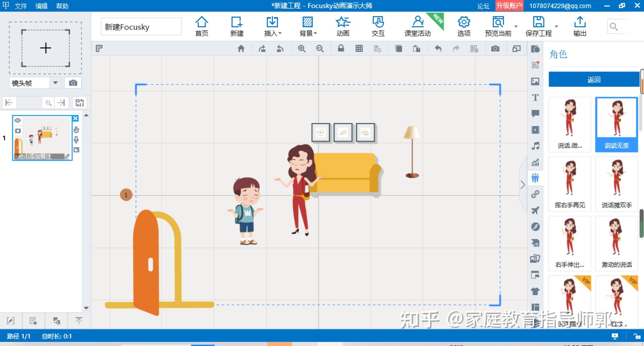The height and width of the screenshot is (346, 644).
Task: Click the 动画 toolbar item
Action: pyautogui.click(x=343, y=26)
